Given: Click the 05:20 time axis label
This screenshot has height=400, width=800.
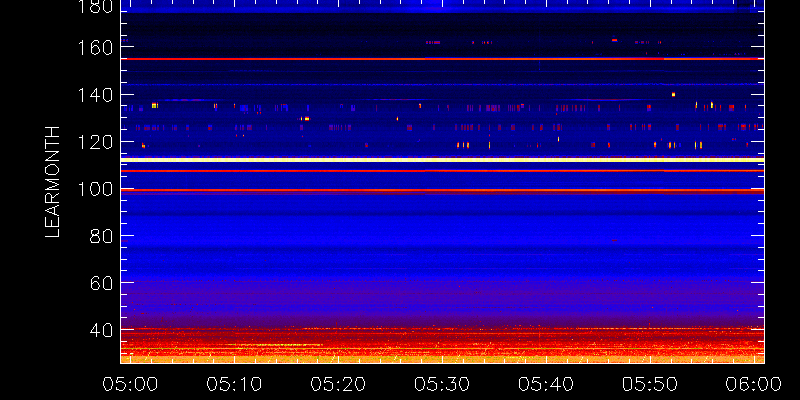Looking at the screenshot, I should (338, 384).
